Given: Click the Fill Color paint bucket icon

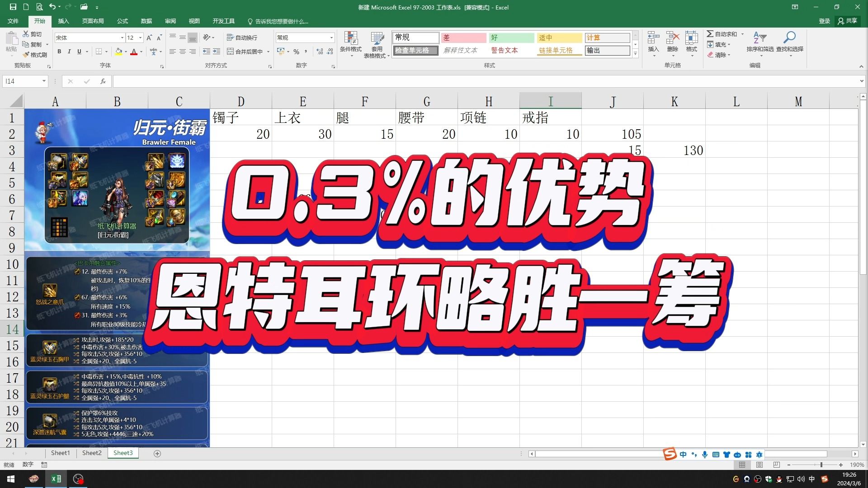Looking at the screenshot, I should coord(118,52).
